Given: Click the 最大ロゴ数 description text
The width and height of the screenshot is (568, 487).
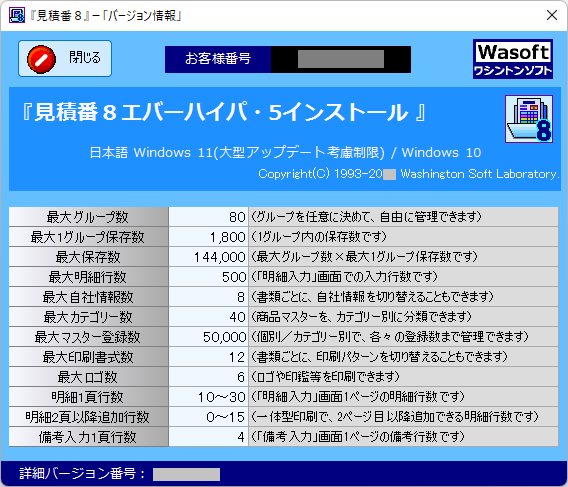Looking at the screenshot, I should click(x=325, y=377).
